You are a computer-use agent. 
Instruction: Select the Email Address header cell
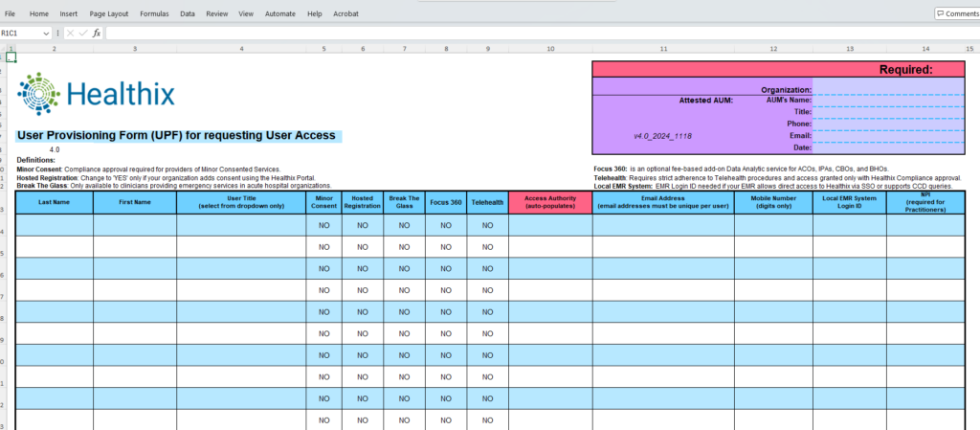pyautogui.click(x=663, y=202)
